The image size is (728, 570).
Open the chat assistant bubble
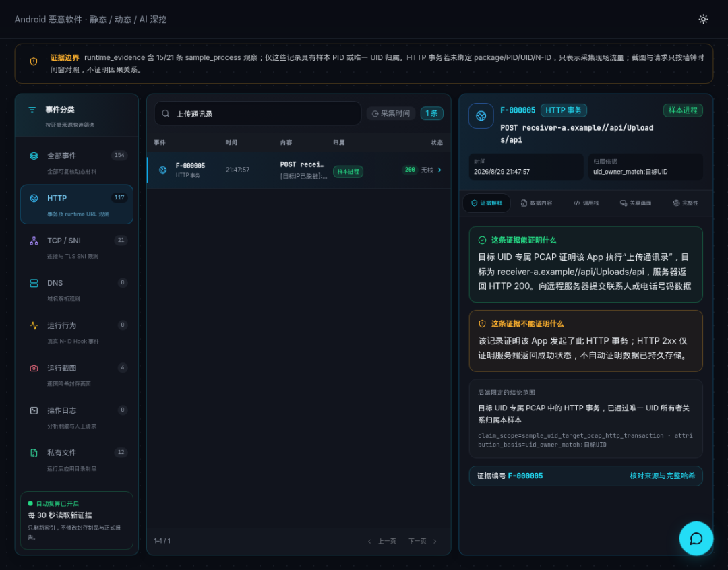[696, 538]
